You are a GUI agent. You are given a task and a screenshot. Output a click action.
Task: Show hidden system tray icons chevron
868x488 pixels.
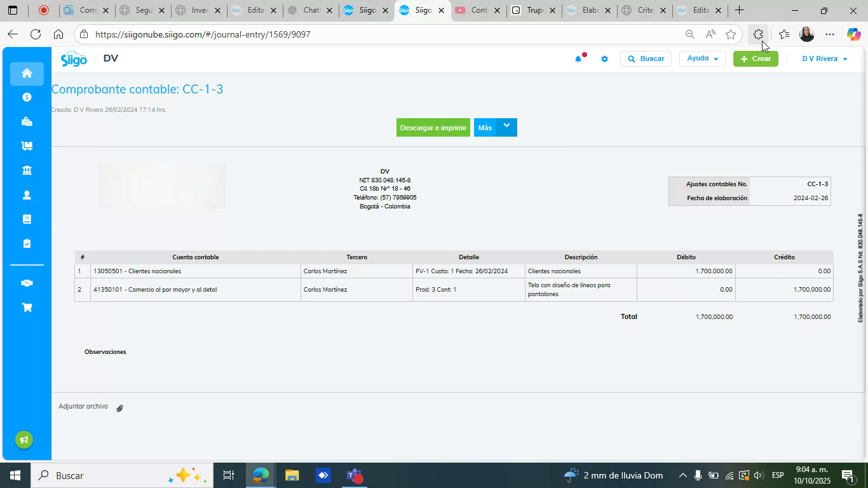[682, 475]
